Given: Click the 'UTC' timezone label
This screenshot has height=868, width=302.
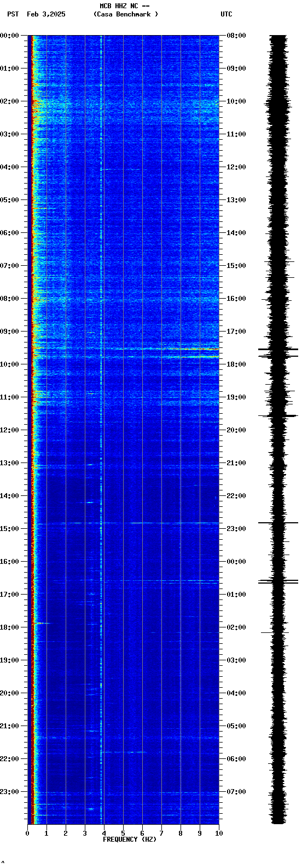Looking at the screenshot, I should point(226,14).
